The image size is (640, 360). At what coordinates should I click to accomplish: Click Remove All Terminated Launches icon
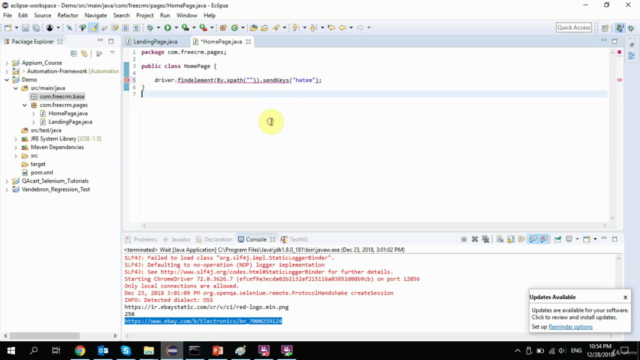[485, 239]
